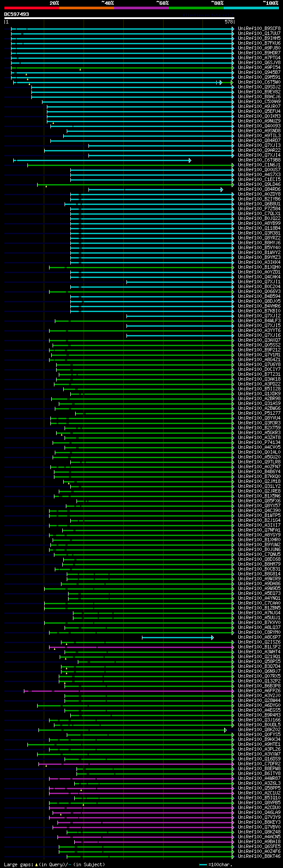This screenshot has width=283, height=868.
Task: Click the white query sequence bar 1–578
Action: tap(119, 18)
